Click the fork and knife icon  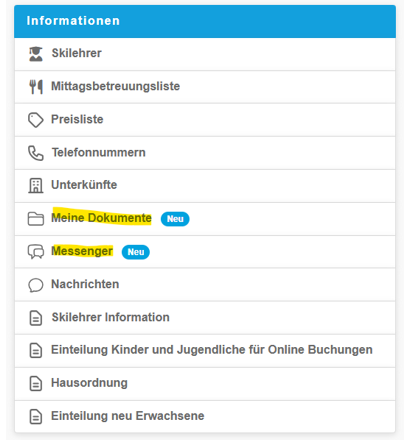36,87
